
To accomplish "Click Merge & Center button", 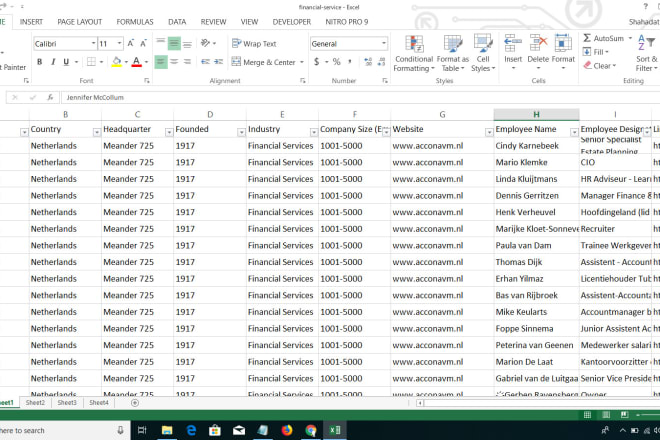I will (264, 62).
